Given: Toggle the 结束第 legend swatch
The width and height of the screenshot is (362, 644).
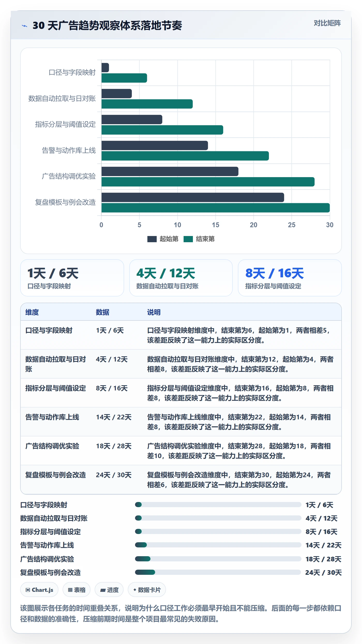Looking at the screenshot, I should (188, 239).
